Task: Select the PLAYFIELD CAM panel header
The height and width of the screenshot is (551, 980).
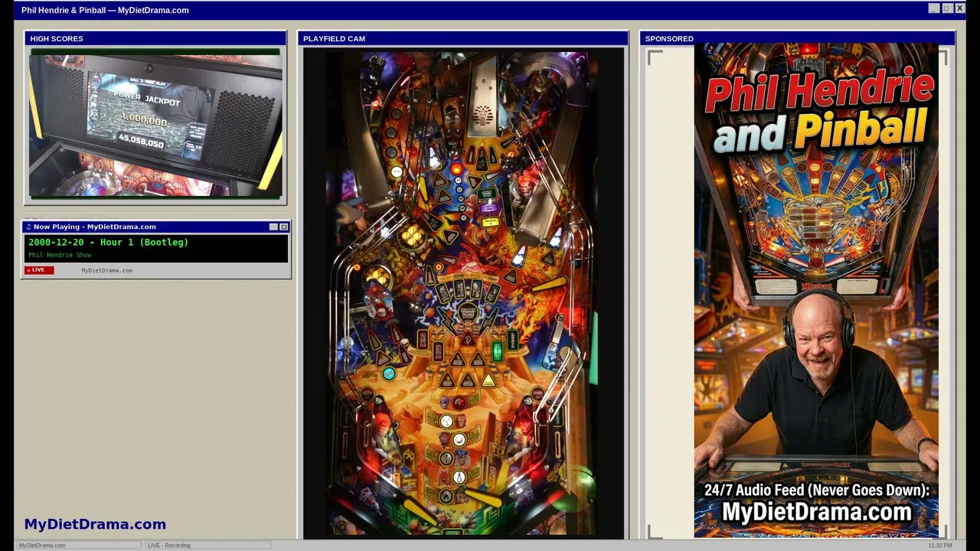Action: point(463,38)
